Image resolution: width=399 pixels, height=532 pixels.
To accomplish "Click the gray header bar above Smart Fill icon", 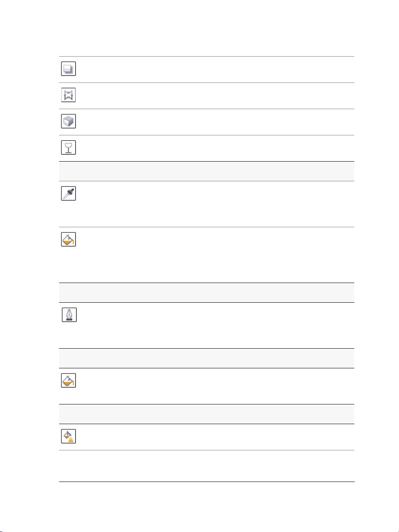I will pyautogui.click(x=207, y=414).
